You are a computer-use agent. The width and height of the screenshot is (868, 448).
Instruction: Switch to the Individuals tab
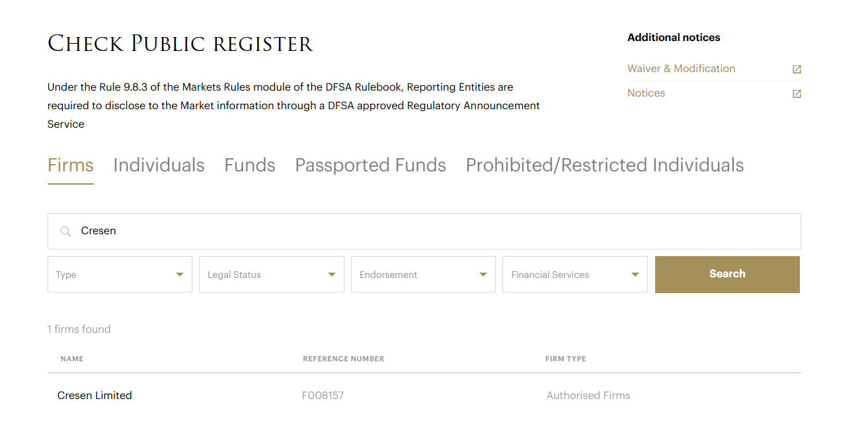click(x=159, y=165)
